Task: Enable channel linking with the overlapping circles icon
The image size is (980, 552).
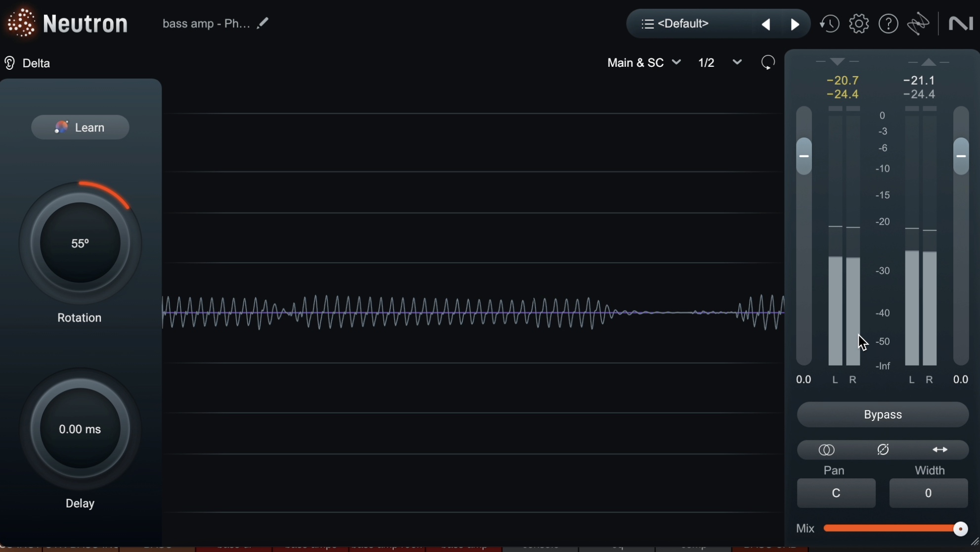Action: (x=826, y=450)
